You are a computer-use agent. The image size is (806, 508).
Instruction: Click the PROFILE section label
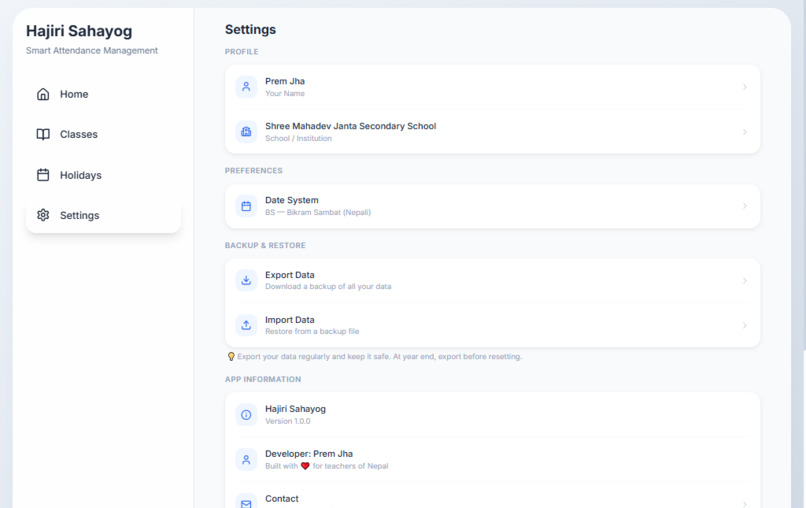click(242, 52)
